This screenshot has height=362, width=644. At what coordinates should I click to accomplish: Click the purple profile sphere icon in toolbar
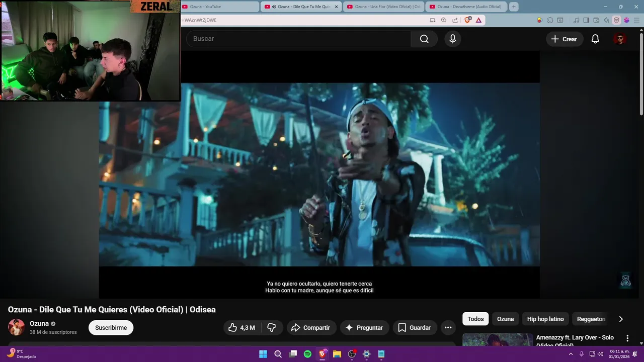[626, 20]
